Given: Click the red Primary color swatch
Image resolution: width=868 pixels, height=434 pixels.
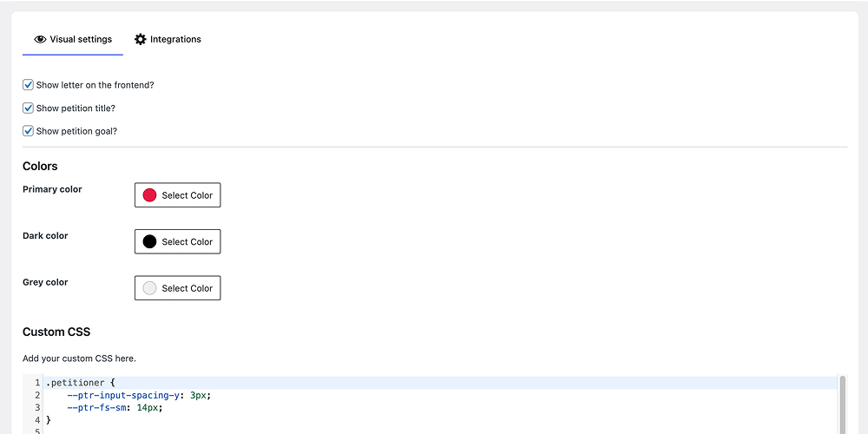Looking at the screenshot, I should 149,195.
